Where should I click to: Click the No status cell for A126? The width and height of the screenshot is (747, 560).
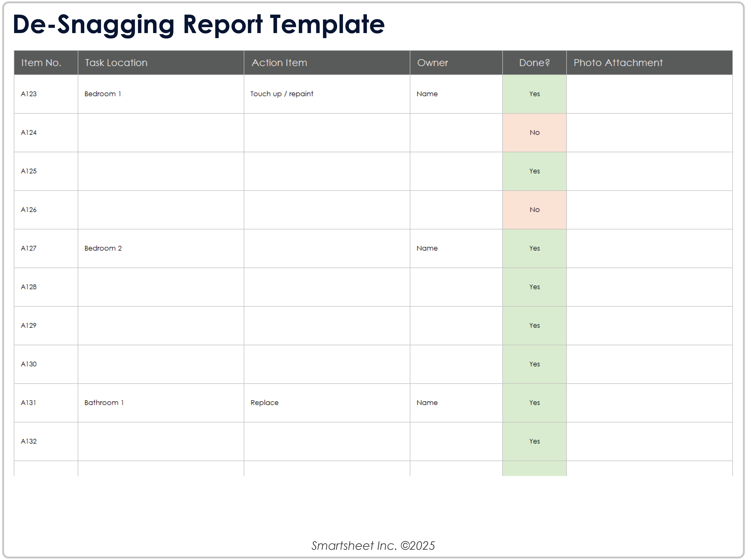click(534, 209)
